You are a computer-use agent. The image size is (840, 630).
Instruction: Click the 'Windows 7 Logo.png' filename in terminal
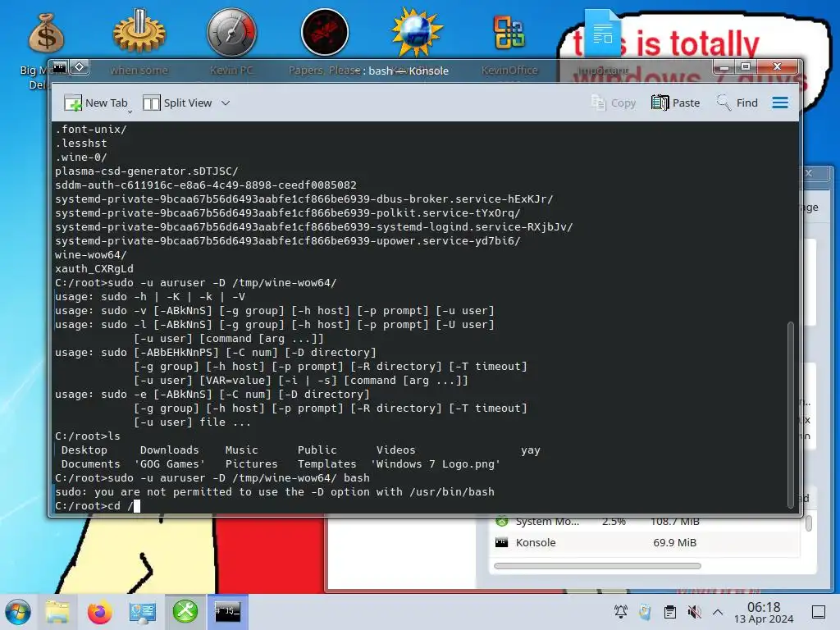pyautogui.click(x=435, y=464)
